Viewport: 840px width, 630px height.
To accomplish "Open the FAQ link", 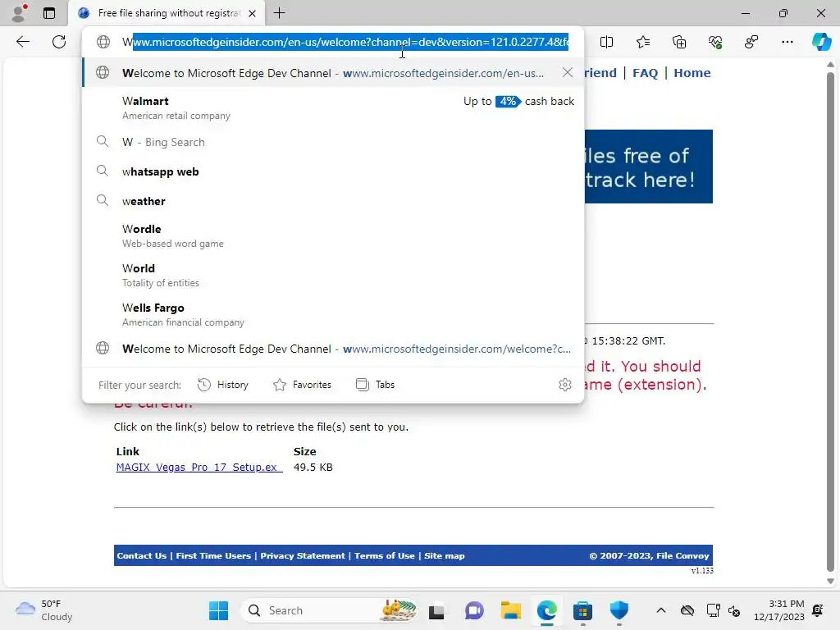I will (x=645, y=73).
